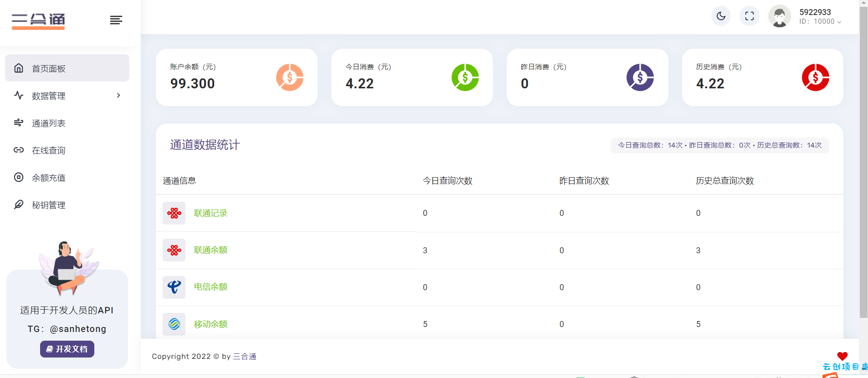
Task: Click the 三合通 logo in the sidebar
Action: [38, 21]
